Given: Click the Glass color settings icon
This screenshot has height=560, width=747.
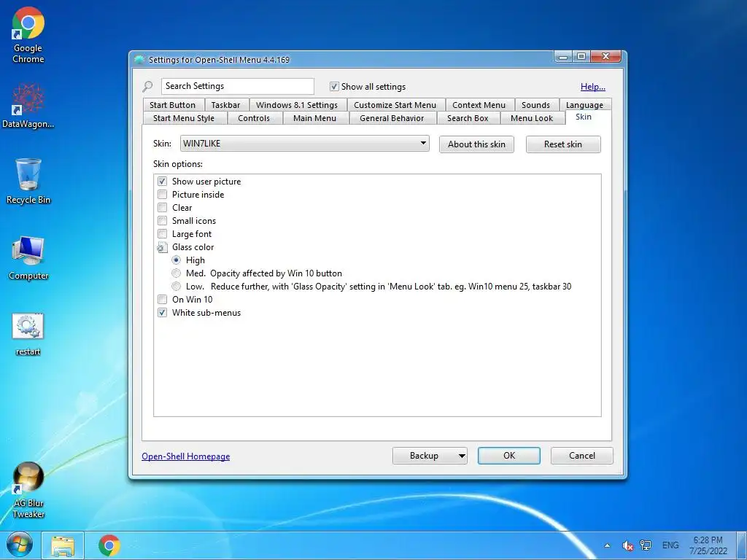Looking at the screenshot, I should tap(162, 247).
